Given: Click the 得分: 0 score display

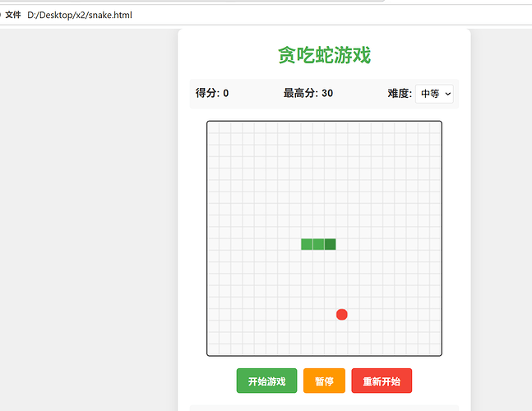Looking at the screenshot, I should (212, 94).
